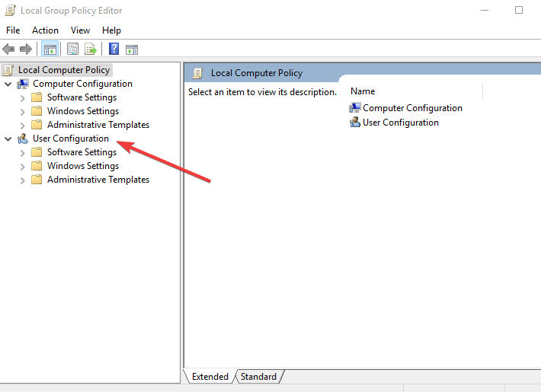541x392 pixels.
Task: Minimize the Local Group Policy Editor window
Action: 485,11
